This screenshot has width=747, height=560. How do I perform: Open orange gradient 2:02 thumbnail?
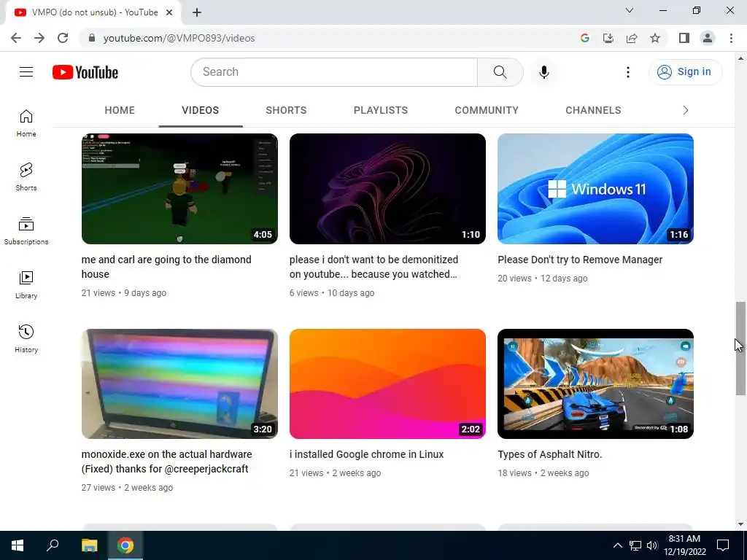[387, 384]
